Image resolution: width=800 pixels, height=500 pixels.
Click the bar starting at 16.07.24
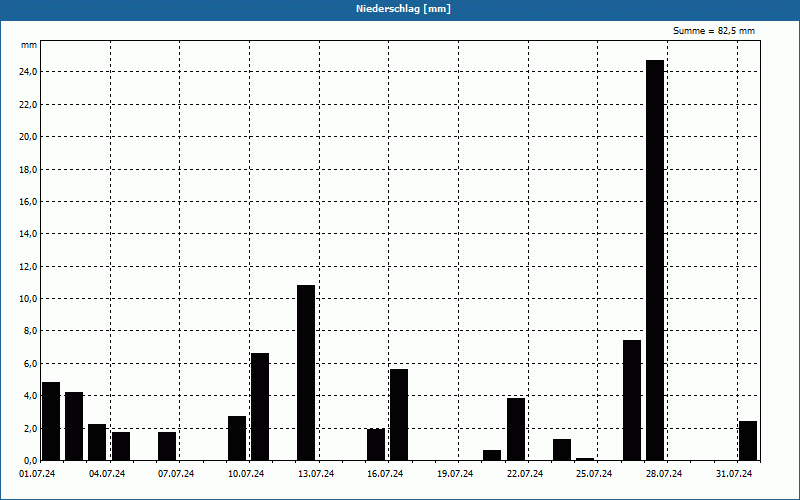coord(399,415)
